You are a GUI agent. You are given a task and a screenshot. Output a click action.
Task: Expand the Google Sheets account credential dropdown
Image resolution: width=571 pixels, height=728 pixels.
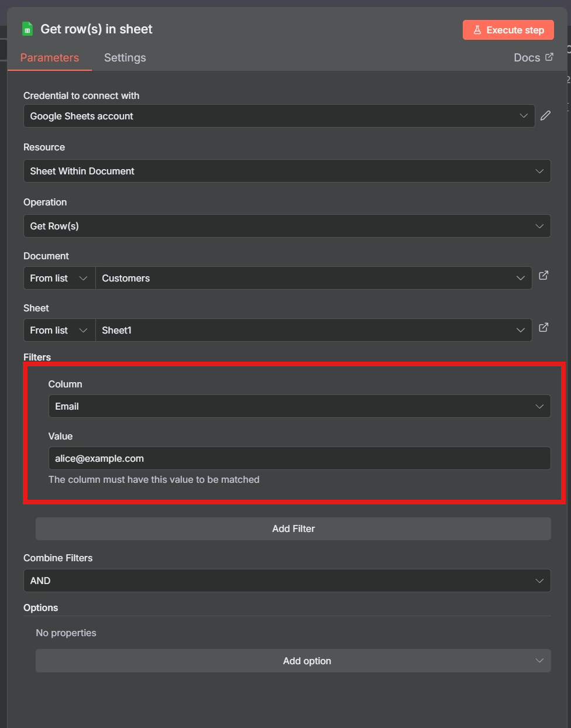[x=278, y=116]
